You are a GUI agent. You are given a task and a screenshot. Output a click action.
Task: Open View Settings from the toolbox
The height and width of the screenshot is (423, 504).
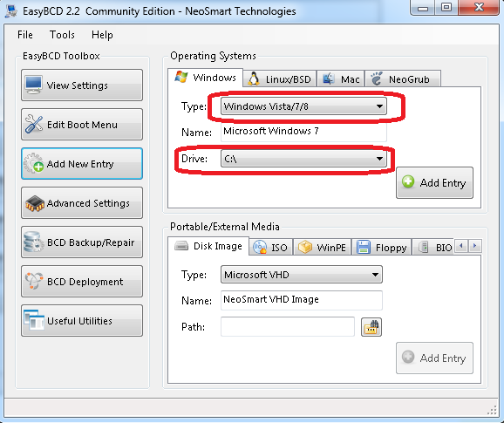[x=82, y=85]
